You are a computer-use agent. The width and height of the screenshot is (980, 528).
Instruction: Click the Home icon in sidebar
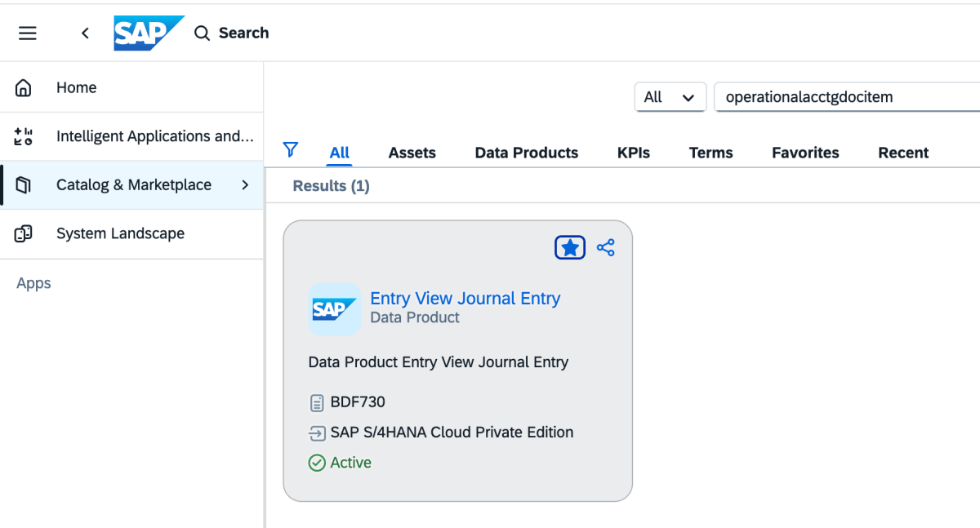[24, 88]
